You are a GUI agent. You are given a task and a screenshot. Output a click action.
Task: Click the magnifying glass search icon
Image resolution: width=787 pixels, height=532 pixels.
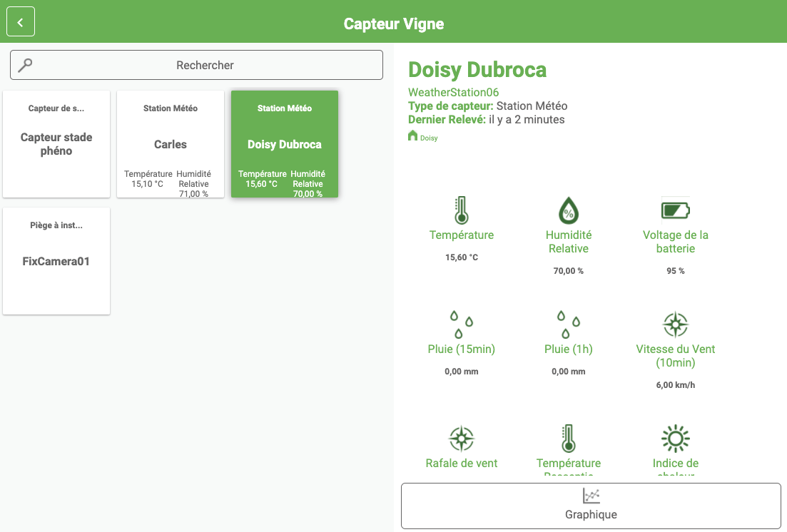point(26,65)
